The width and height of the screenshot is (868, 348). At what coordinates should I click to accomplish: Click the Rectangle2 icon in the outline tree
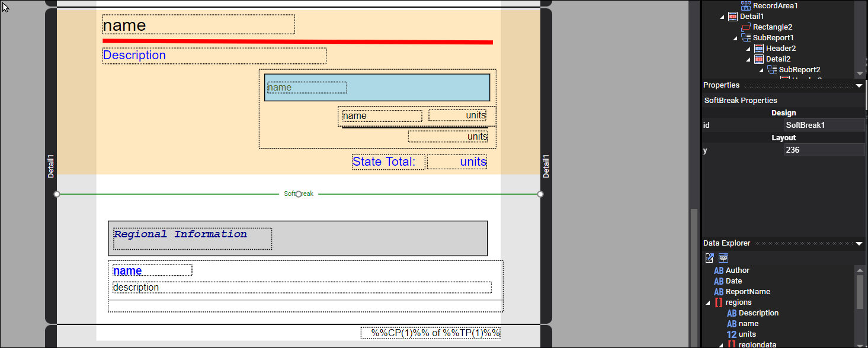tap(745, 27)
